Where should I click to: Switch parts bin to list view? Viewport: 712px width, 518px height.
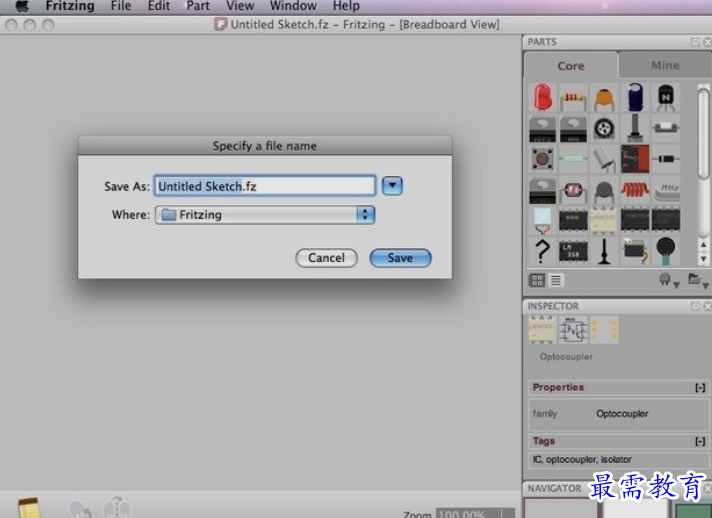[555, 281]
